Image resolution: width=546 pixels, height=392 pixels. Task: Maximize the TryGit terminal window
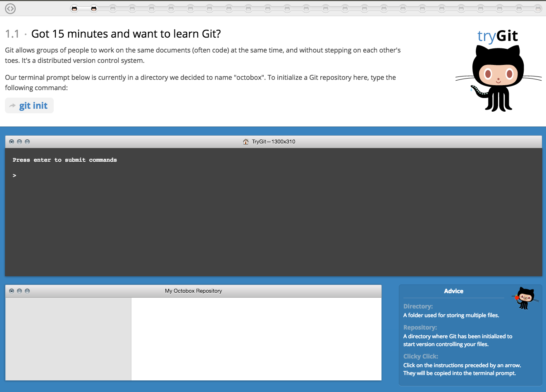click(27, 142)
